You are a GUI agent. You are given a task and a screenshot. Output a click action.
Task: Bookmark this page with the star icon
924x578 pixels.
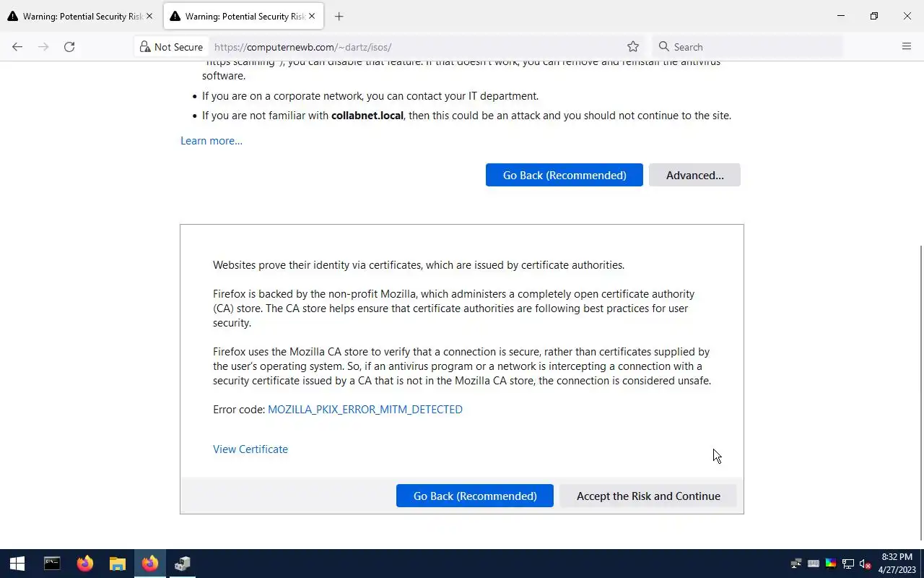(633, 47)
